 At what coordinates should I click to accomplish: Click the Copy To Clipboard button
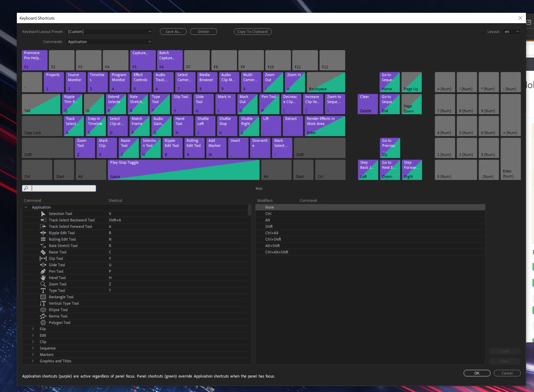252,31
